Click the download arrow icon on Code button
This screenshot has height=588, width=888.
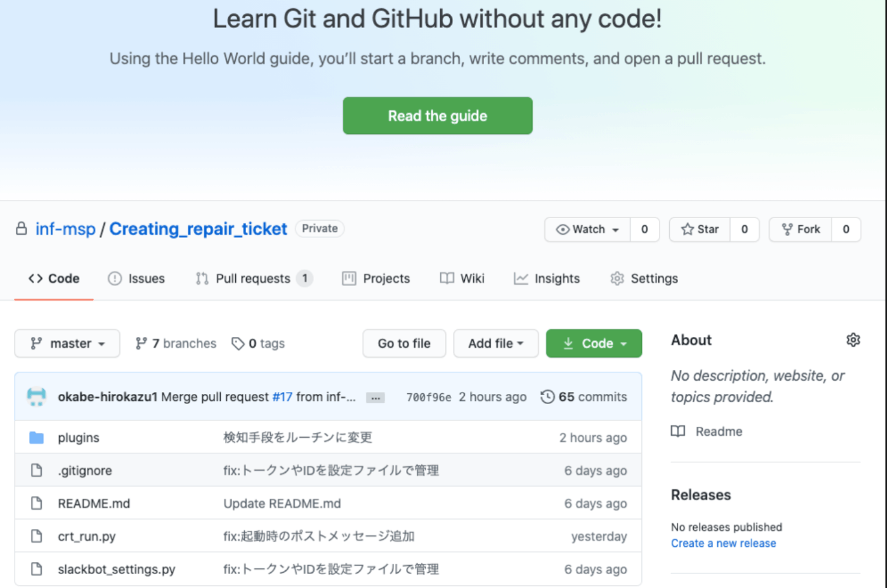568,343
